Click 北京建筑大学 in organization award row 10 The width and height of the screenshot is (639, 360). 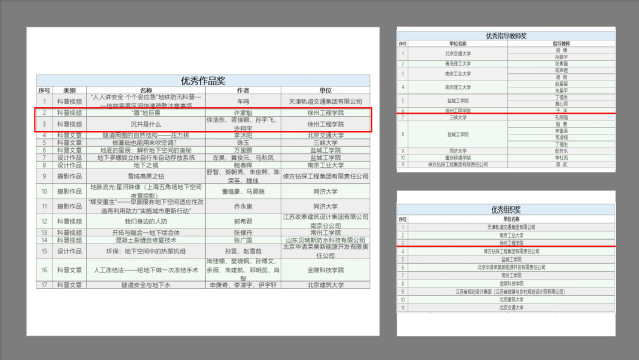click(x=511, y=300)
